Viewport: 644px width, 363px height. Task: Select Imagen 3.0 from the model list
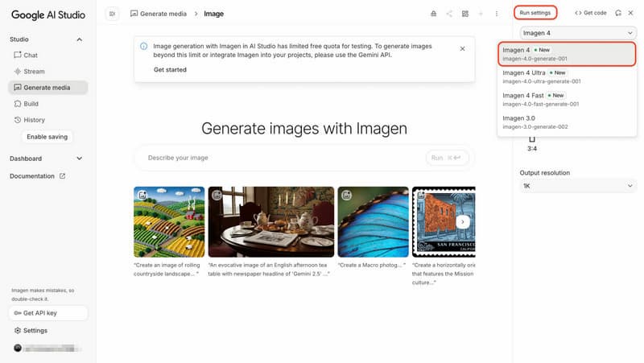tap(567, 122)
